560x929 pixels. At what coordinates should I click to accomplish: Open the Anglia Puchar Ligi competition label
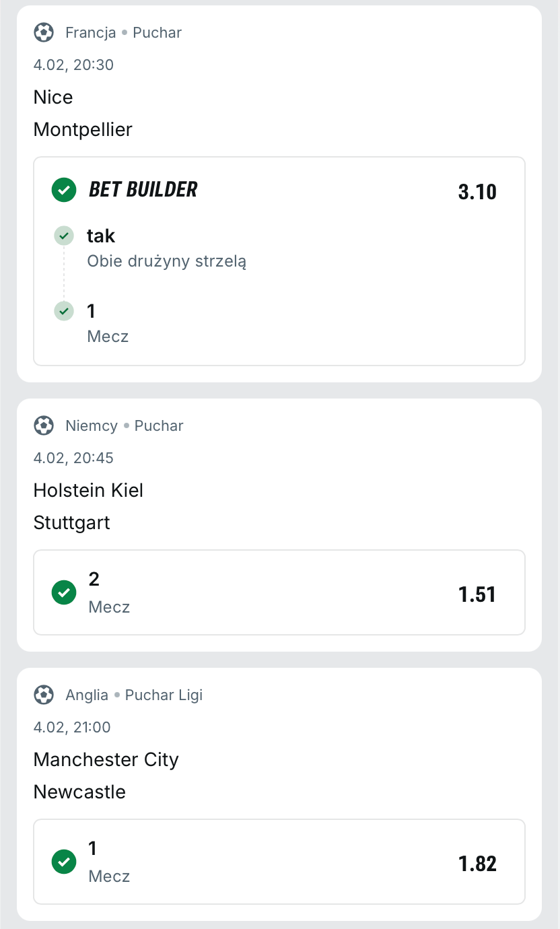(134, 695)
